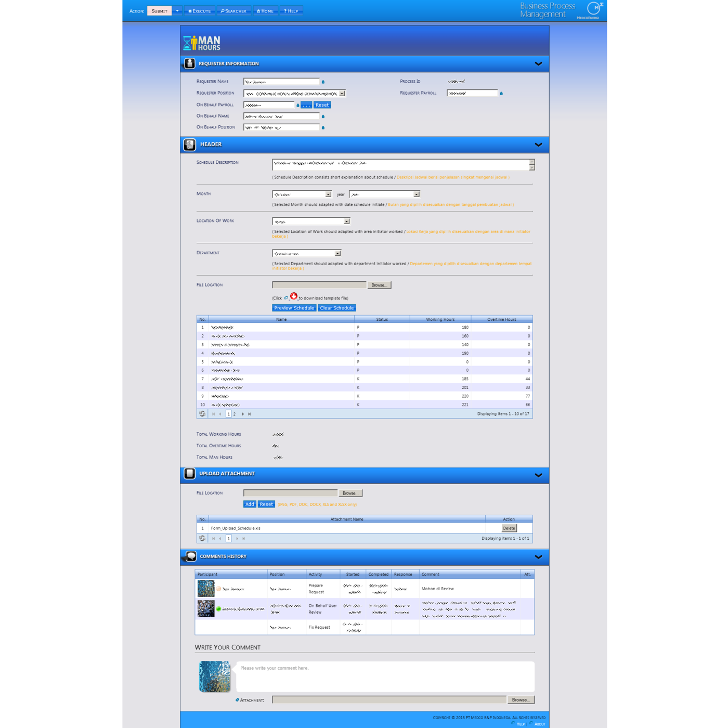Refresh the attachment list with the refresh icon

(x=202, y=538)
